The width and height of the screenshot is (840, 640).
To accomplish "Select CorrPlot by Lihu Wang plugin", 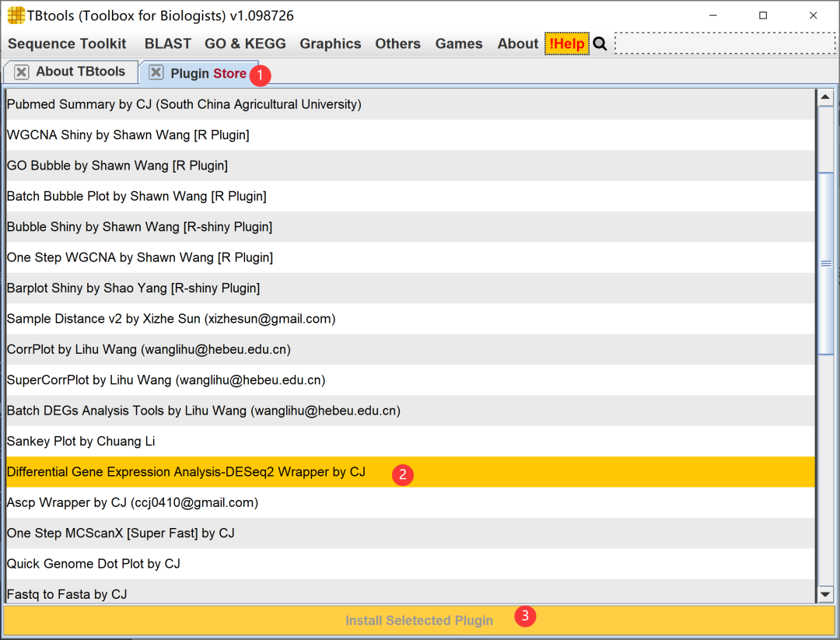I will pyautogui.click(x=411, y=349).
